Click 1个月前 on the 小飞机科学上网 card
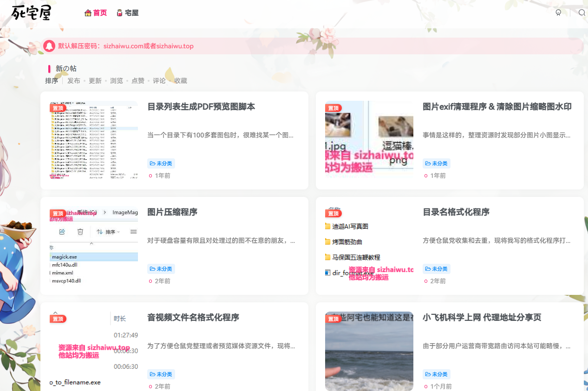Viewport: 588px width, 391px height. [x=441, y=386]
